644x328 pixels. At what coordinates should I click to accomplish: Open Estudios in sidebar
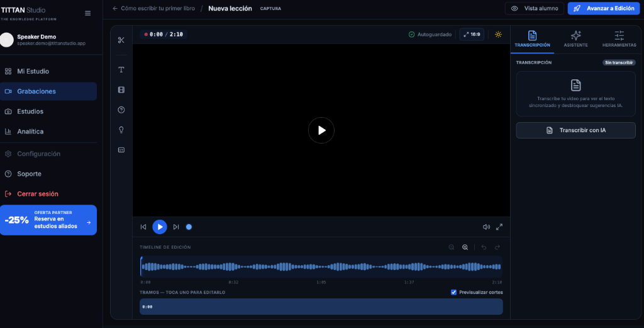[48, 111]
